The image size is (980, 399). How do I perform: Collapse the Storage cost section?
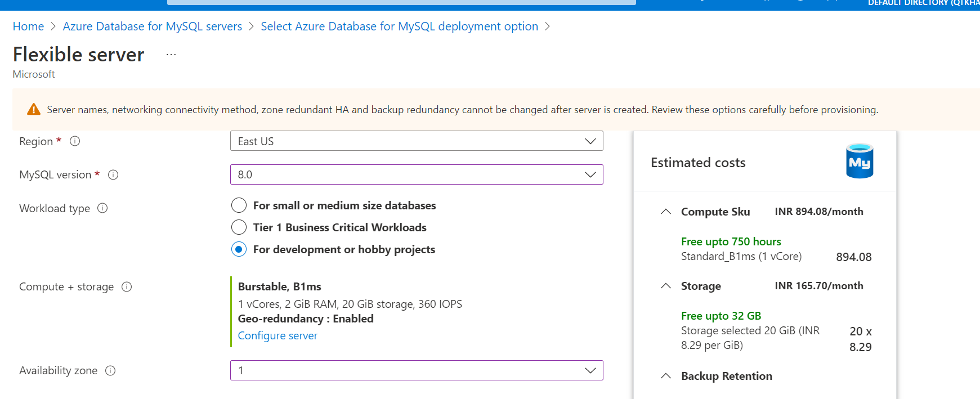coord(666,286)
